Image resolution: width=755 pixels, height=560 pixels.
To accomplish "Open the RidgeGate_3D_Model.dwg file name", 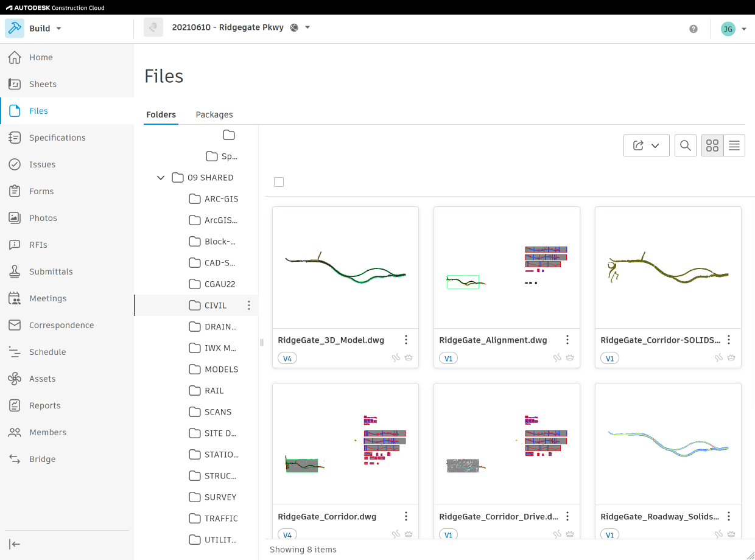I will (x=331, y=340).
